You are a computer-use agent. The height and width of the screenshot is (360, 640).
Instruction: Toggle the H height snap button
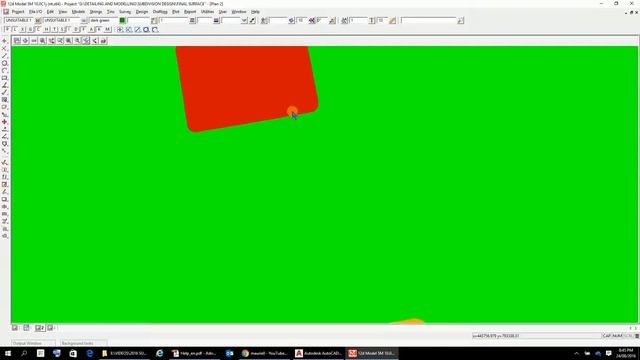tap(46, 29)
